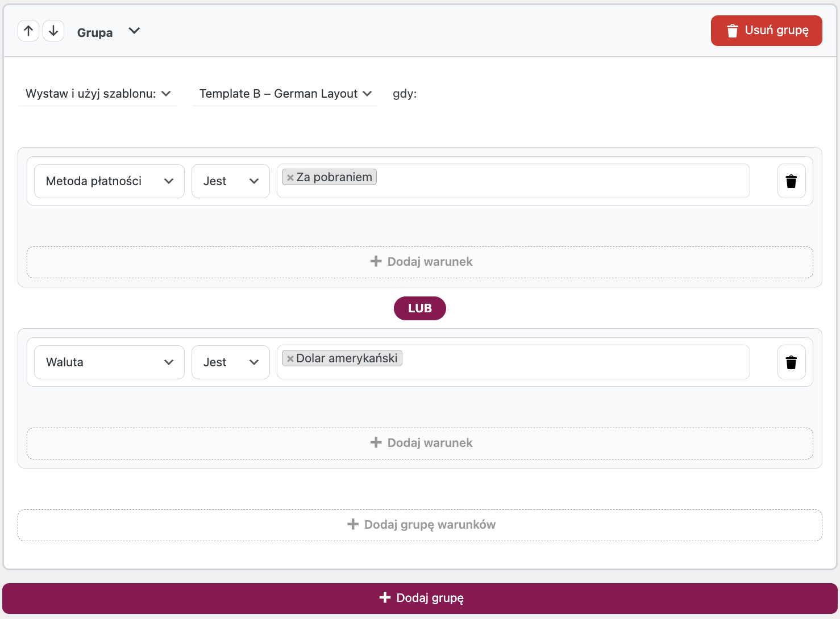840x619 pixels.
Task: Click the plus icon in Dodaj grupę warunków
Action: [x=352, y=525]
